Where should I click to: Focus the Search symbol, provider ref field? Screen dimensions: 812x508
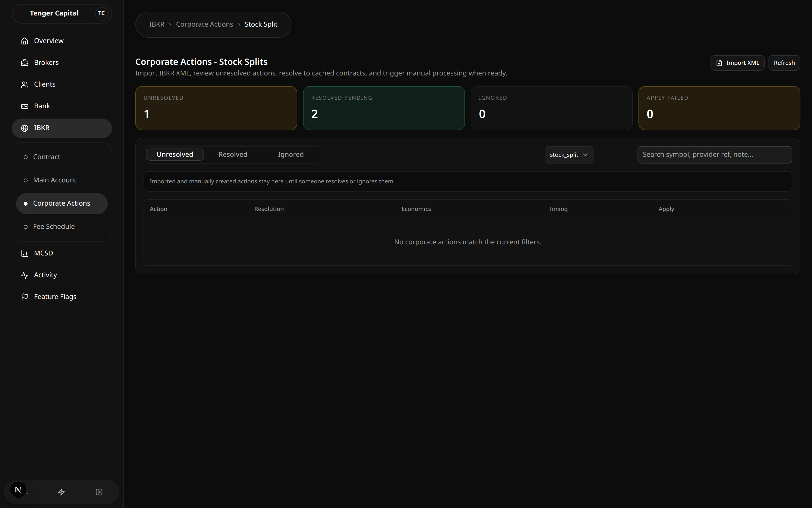(x=714, y=155)
